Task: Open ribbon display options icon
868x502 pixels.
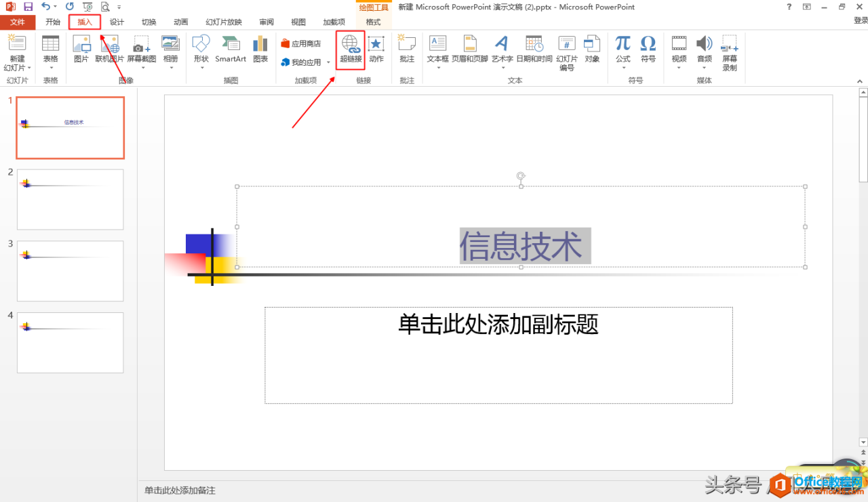Action: 806,6
